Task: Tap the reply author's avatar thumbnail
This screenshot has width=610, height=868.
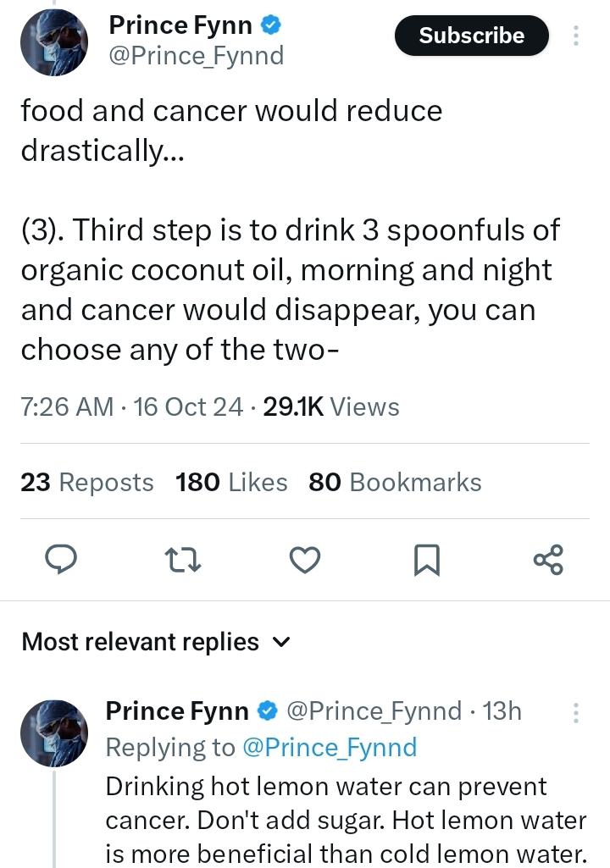Action: click(54, 733)
